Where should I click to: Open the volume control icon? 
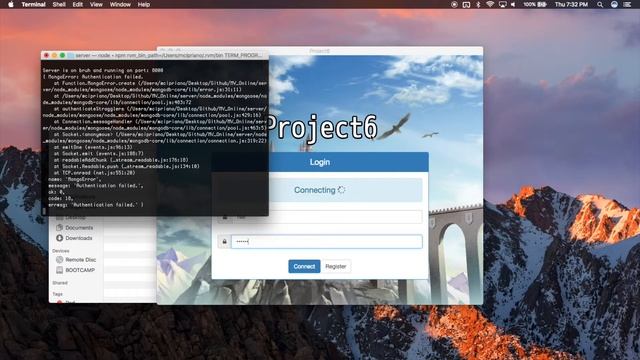coord(513,4)
